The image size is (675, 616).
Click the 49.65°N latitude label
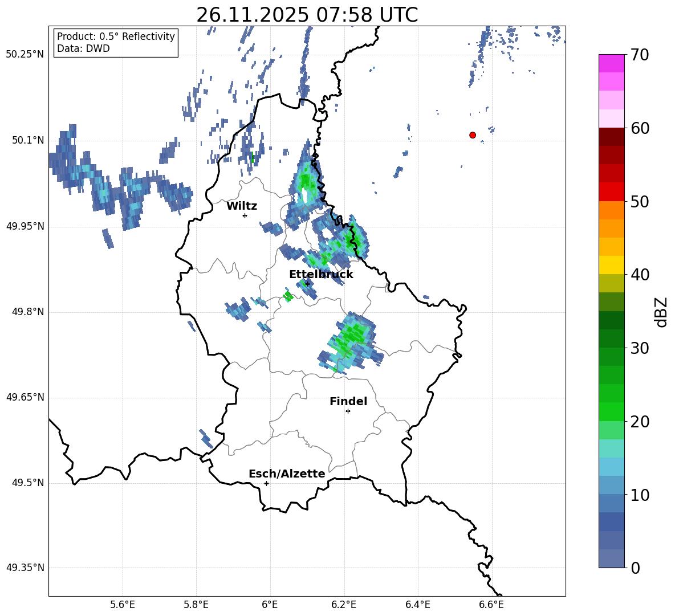coord(25,397)
